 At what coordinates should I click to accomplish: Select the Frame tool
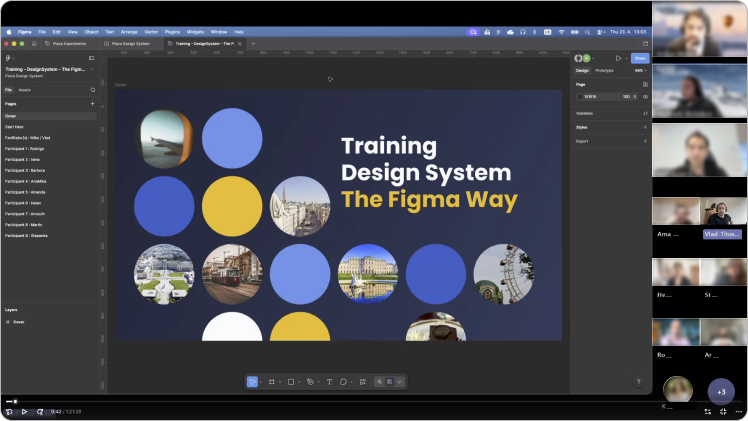[271, 382]
